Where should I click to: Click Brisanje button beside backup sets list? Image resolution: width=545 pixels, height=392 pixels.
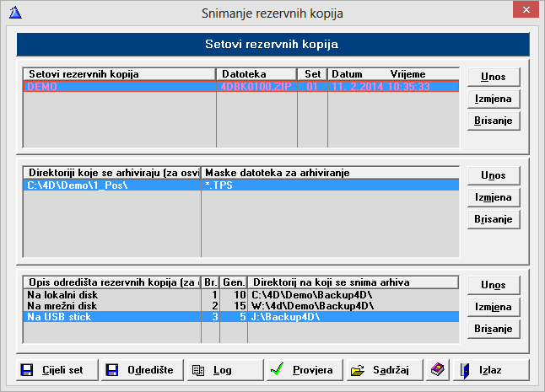(494, 121)
